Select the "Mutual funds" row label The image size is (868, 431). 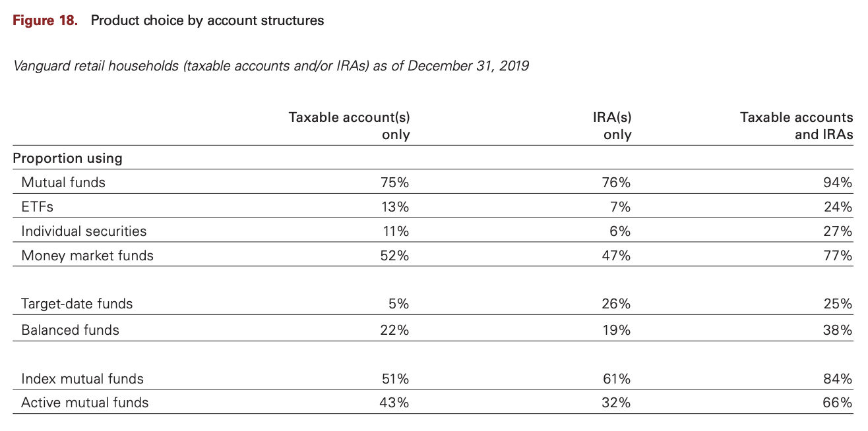63,183
